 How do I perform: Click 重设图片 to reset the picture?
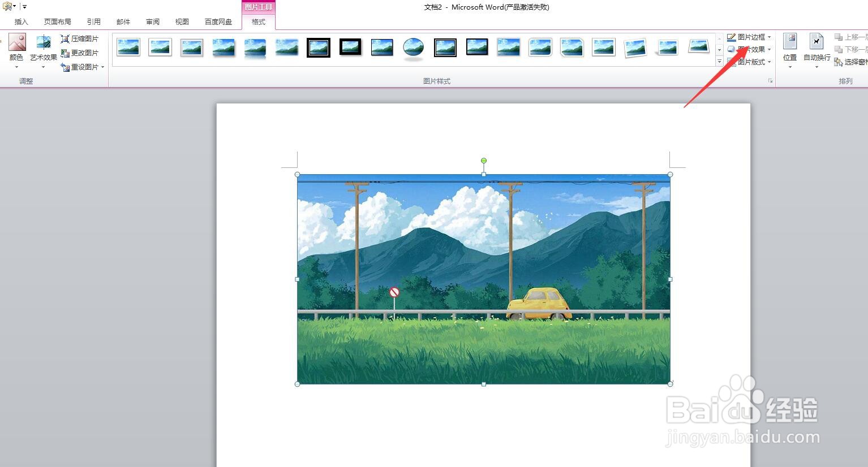[79, 67]
